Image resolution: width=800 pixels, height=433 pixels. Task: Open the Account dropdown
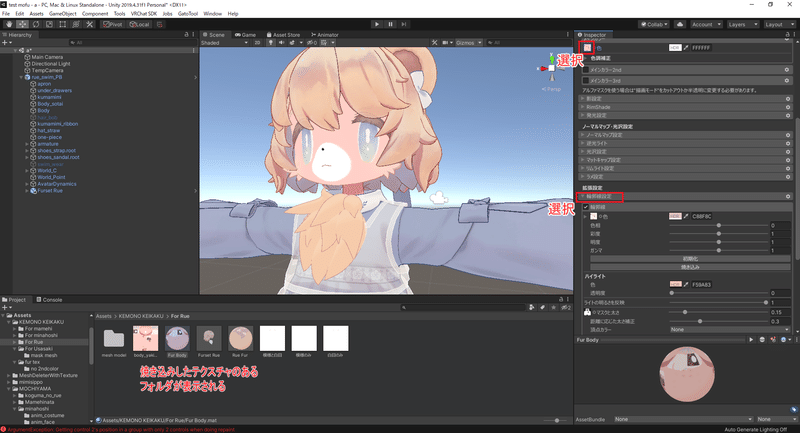click(x=706, y=24)
